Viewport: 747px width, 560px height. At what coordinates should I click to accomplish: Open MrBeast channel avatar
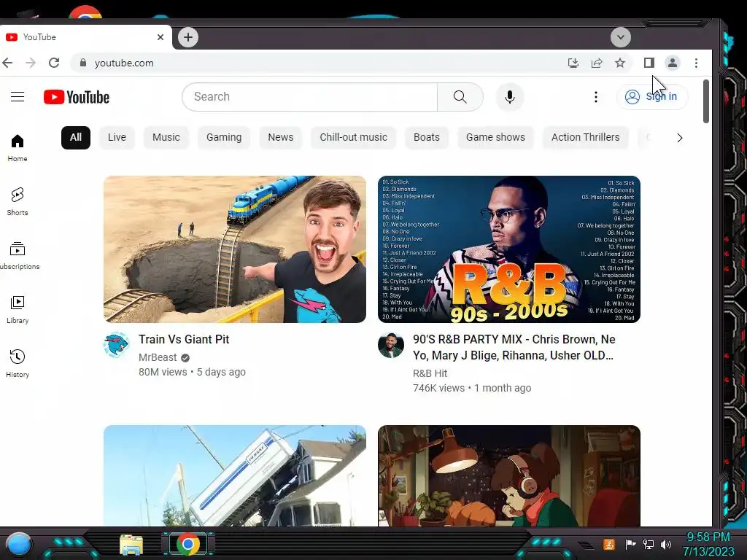[x=117, y=345]
